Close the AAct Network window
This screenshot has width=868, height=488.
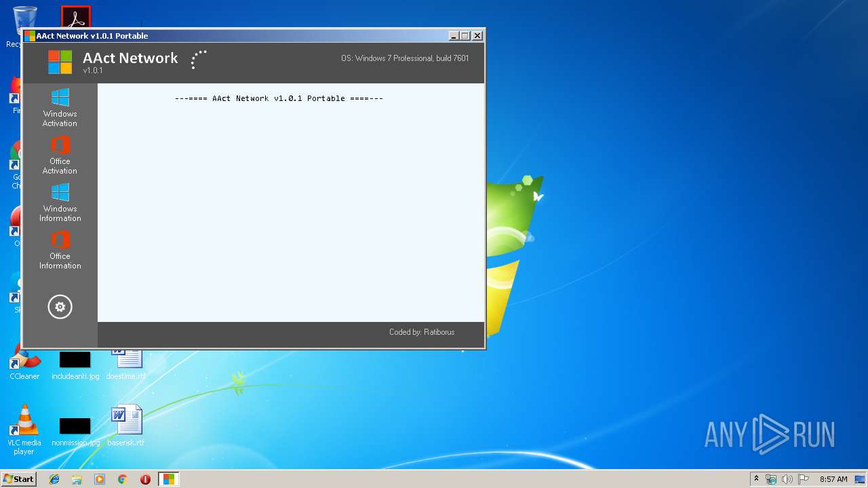pos(477,36)
